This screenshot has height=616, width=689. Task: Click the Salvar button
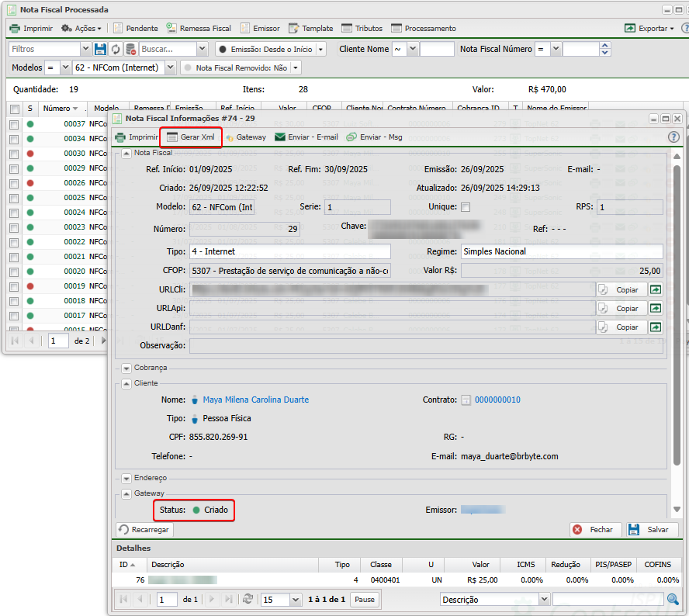coord(652,529)
